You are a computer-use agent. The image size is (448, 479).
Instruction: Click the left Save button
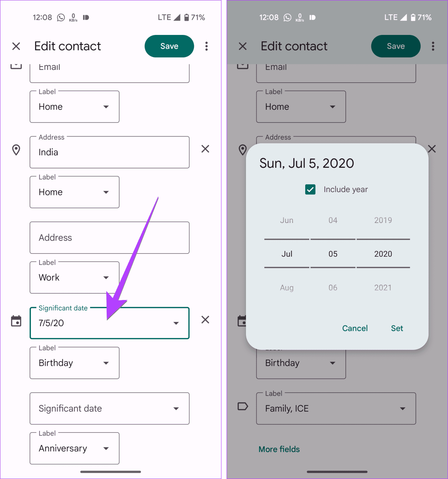(169, 46)
